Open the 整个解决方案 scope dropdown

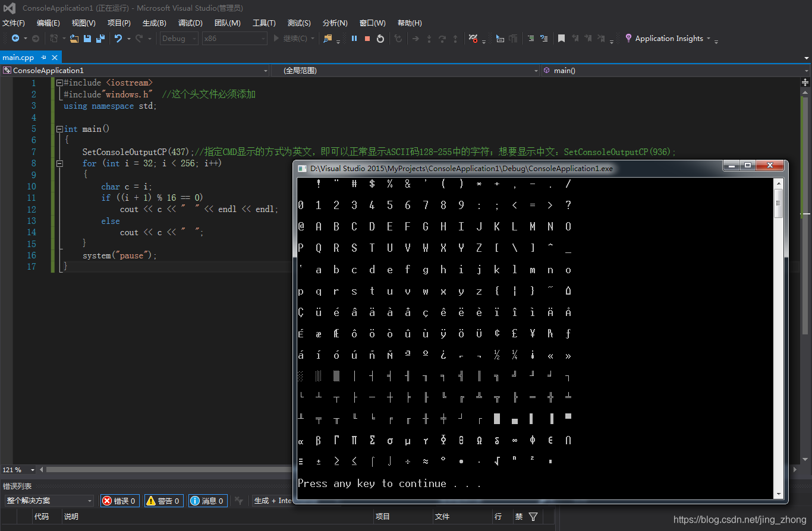[x=49, y=501]
